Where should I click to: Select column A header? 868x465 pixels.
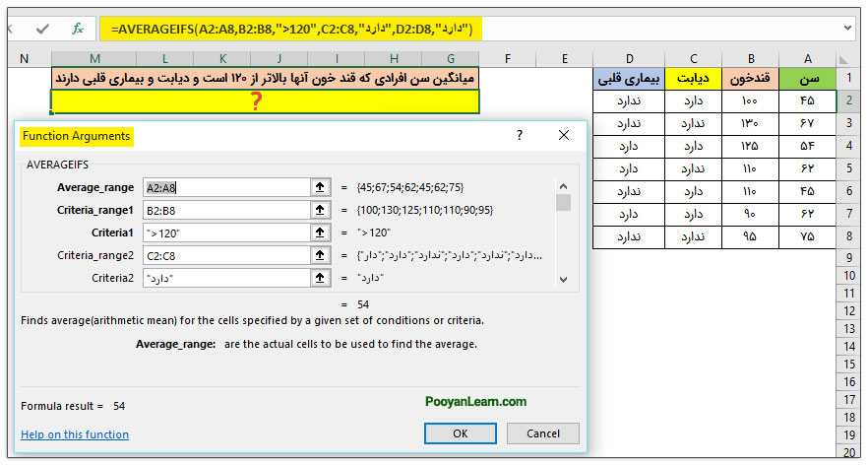pos(807,59)
